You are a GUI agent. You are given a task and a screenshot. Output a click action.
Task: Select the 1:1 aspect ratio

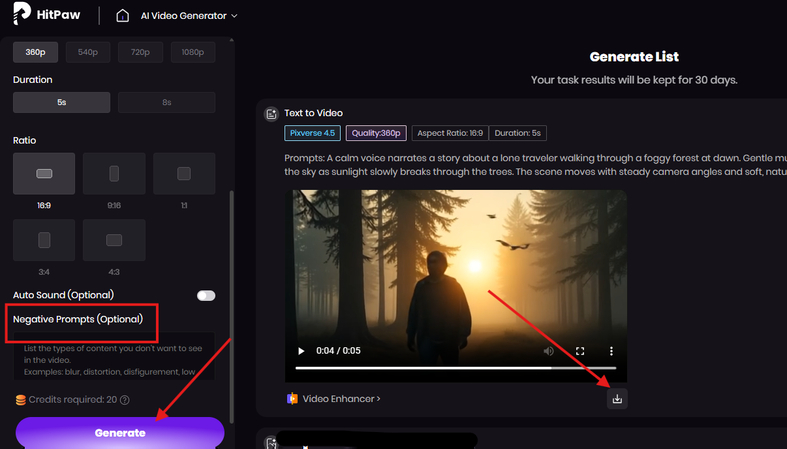click(184, 174)
